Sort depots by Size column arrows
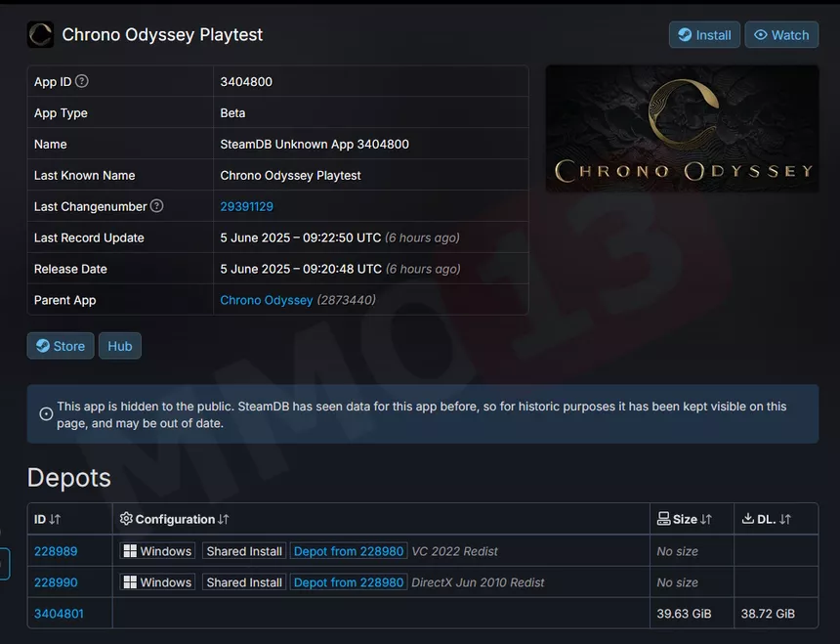 click(x=706, y=519)
